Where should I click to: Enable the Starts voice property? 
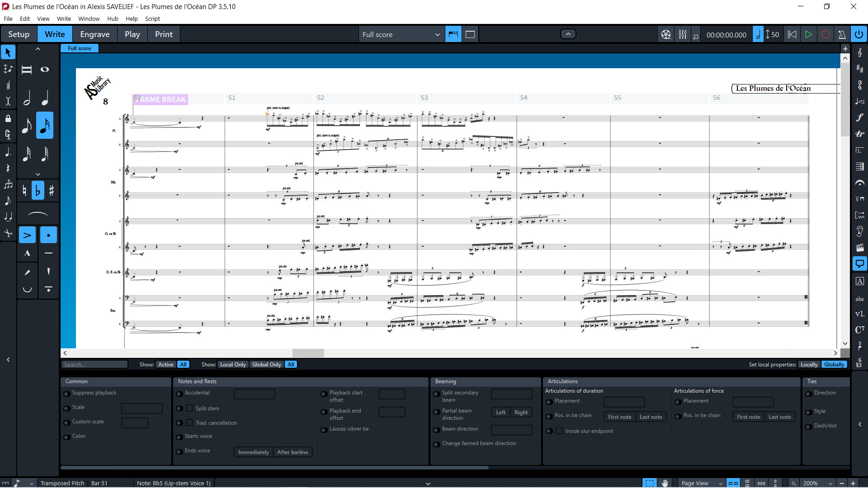click(x=179, y=437)
